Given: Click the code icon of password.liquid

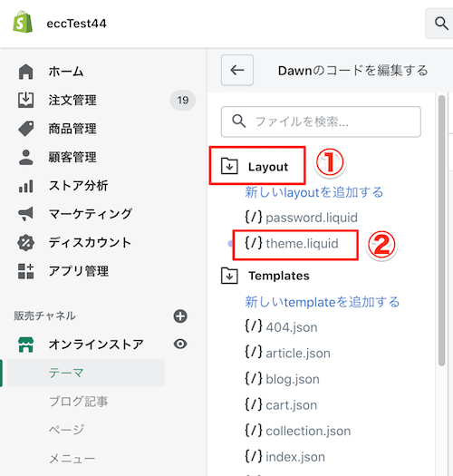Looking at the screenshot, I should [254, 217].
